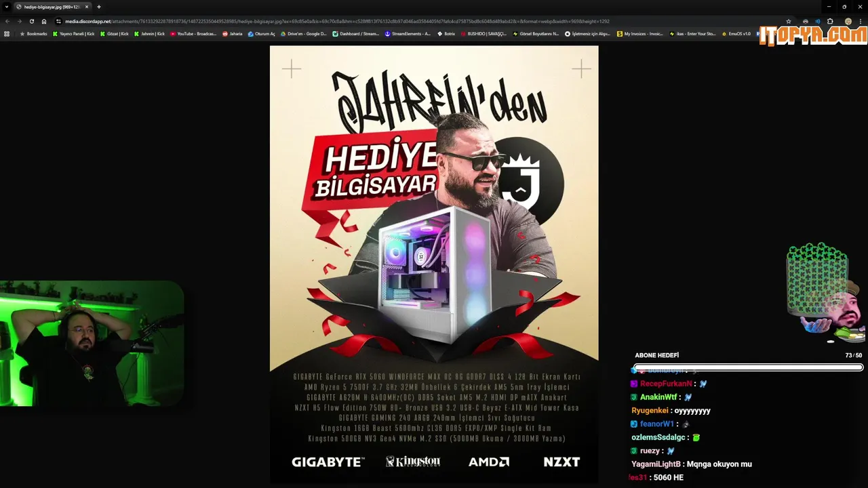The height and width of the screenshot is (488, 868).
Task: Click YagamiLightB chat message
Action: 692,464
